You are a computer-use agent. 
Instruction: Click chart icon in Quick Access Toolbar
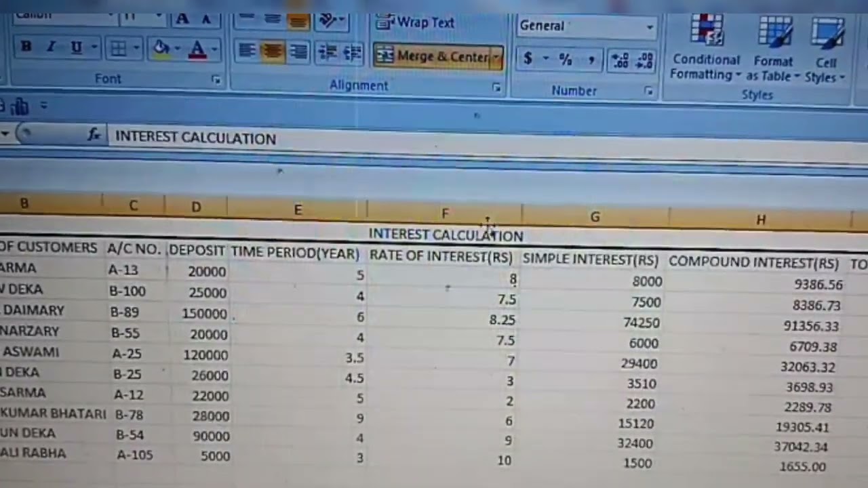[x=20, y=106]
